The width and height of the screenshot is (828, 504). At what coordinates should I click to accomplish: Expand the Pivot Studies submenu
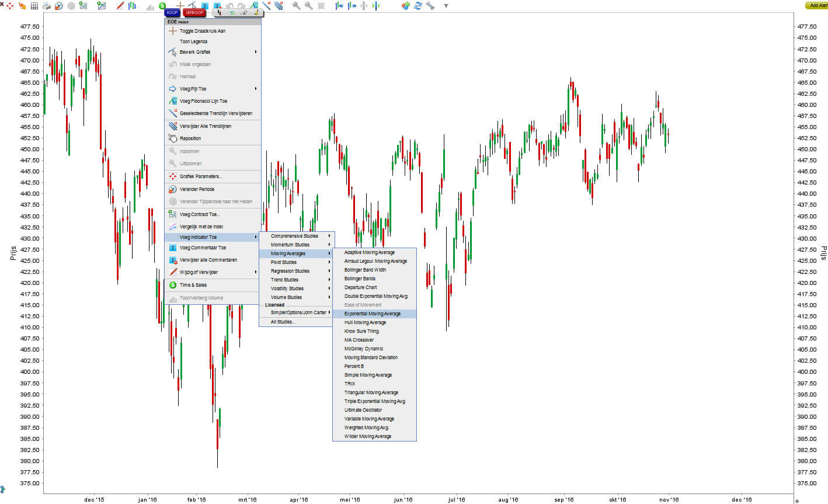pos(297,262)
